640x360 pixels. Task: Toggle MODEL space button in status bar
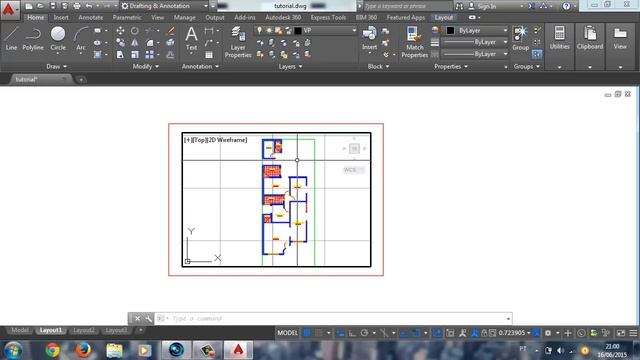pos(287,333)
